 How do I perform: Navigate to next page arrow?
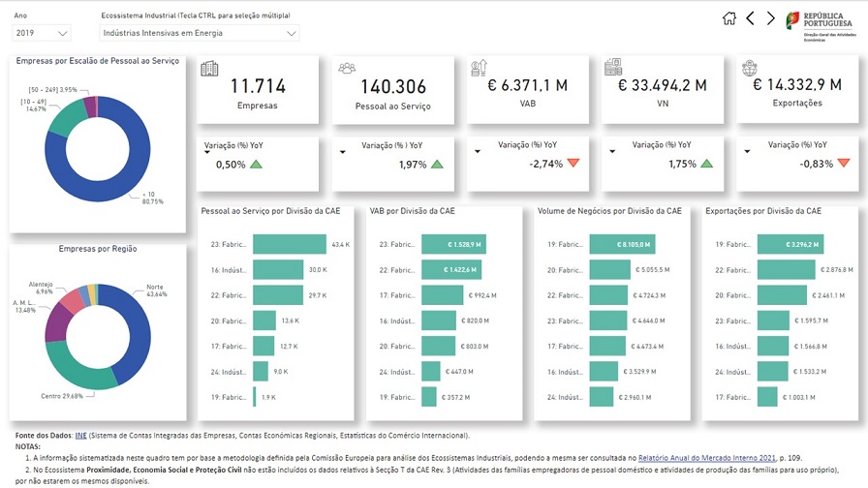[770, 18]
